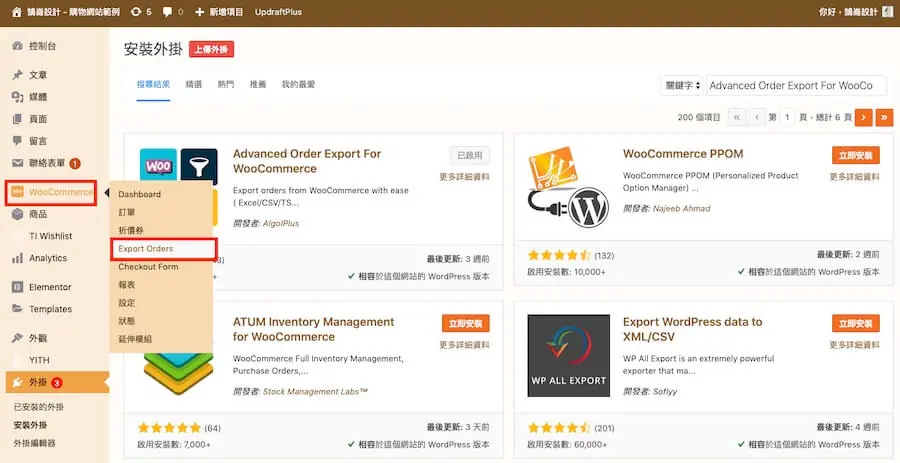The image size is (900, 463).
Task: Install WooCommerce PPOM with 立即安裝
Action: tap(856, 155)
